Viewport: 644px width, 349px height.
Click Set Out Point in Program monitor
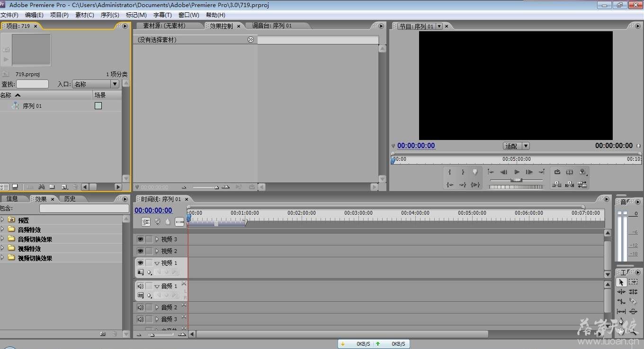point(463,172)
